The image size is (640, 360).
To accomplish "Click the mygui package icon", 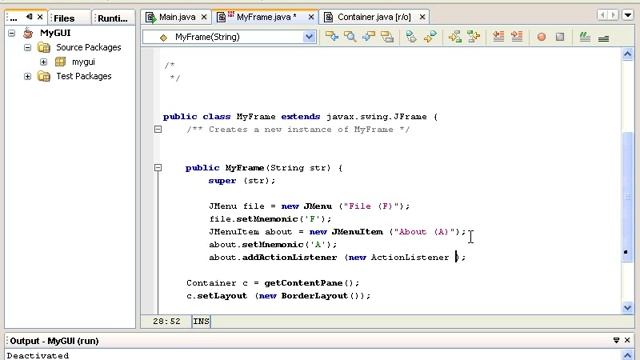I will click(60, 62).
